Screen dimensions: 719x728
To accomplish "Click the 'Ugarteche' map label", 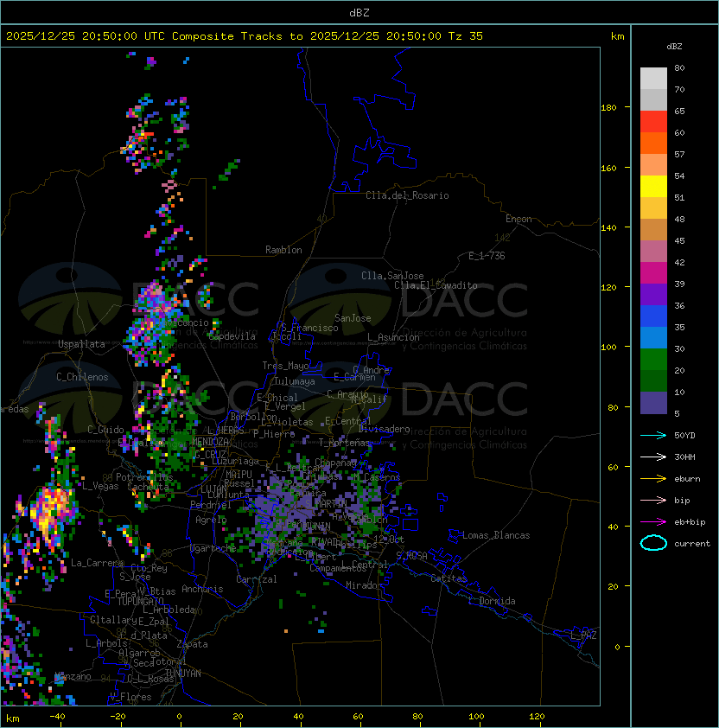I will click(x=213, y=548).
